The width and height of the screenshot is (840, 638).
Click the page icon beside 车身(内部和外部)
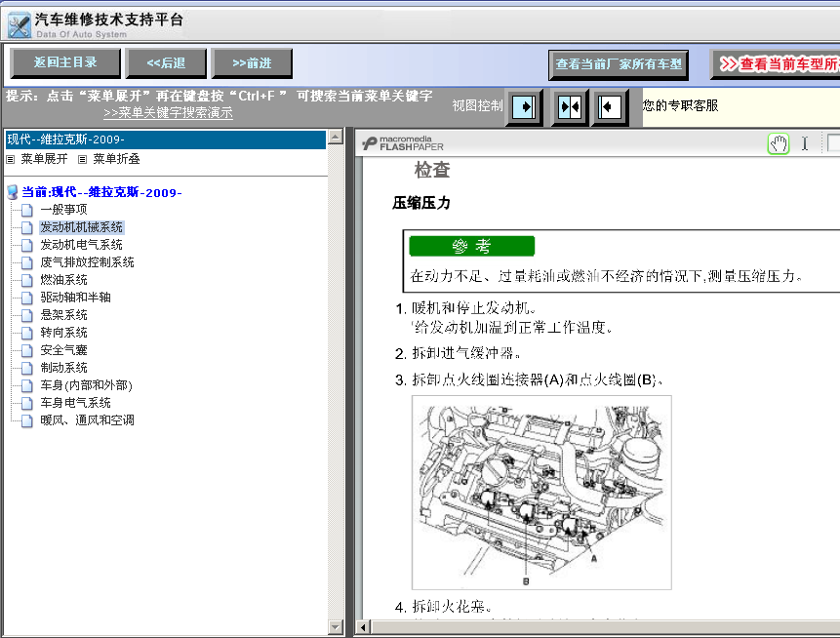click(26, 385)
